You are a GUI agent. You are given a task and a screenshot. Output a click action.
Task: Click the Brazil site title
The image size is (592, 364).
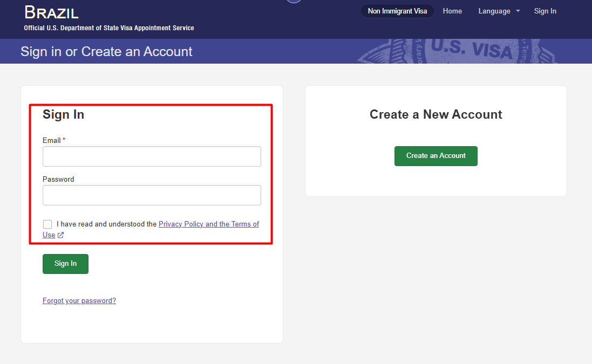click(51, 12)
